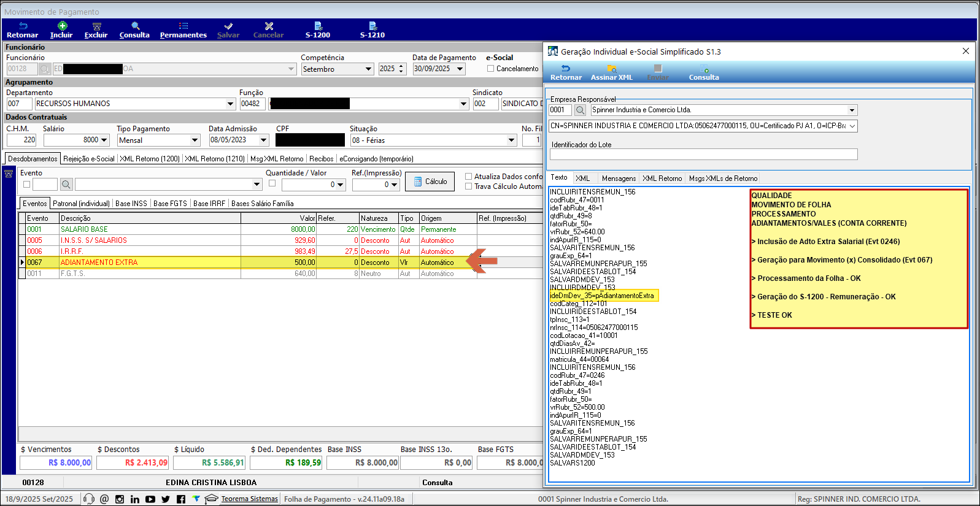Expand the Situação dropdown
The width and height of the screenshot is (980, 506).
coord(511,140)
